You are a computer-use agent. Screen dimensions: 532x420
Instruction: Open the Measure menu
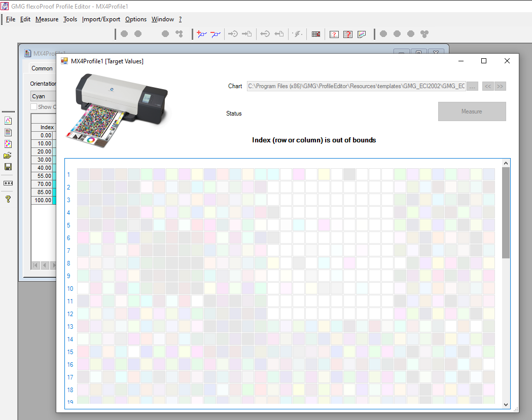pyautogui.click(x=47, y=19)
